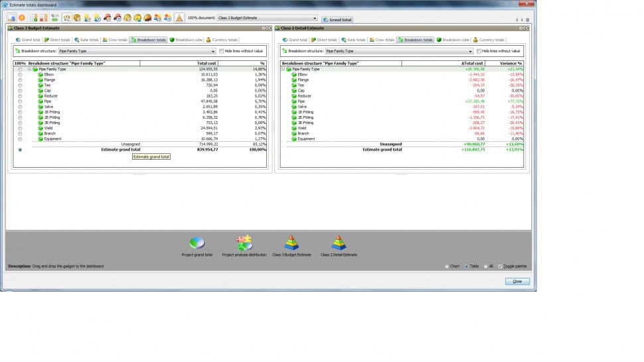Screen dimensions: 644x362
Task: Select Reducer row in Class 2 panel
Action: pos(402,96)
